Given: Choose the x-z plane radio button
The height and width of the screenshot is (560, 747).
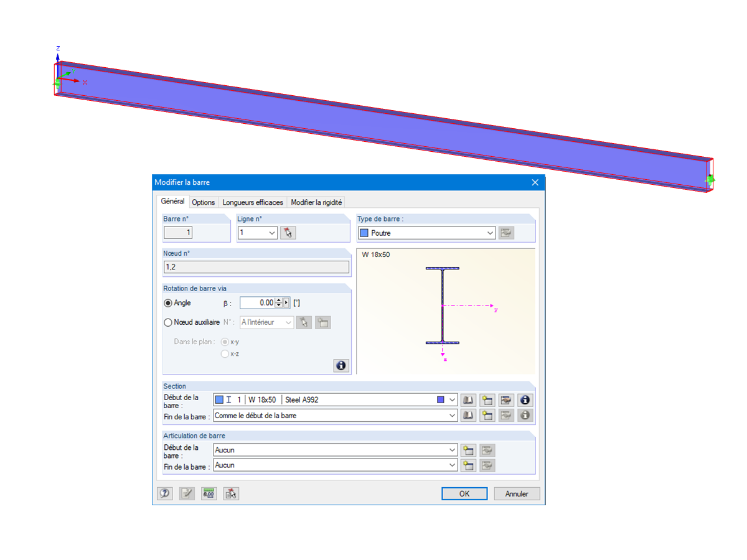Looking at the screenshot, I should click(225, 354).
